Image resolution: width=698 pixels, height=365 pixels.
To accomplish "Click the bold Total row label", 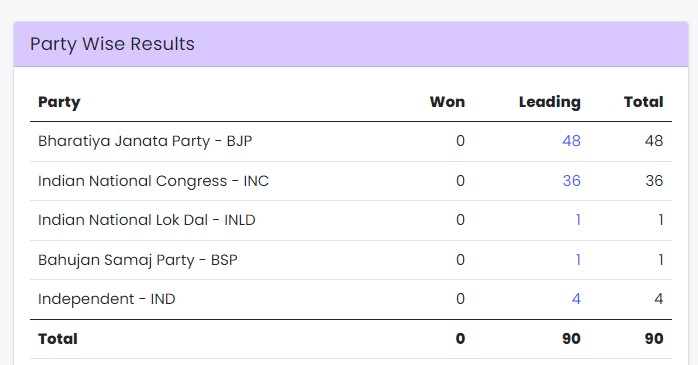I will pyautogui.click(x=58, y=339).
